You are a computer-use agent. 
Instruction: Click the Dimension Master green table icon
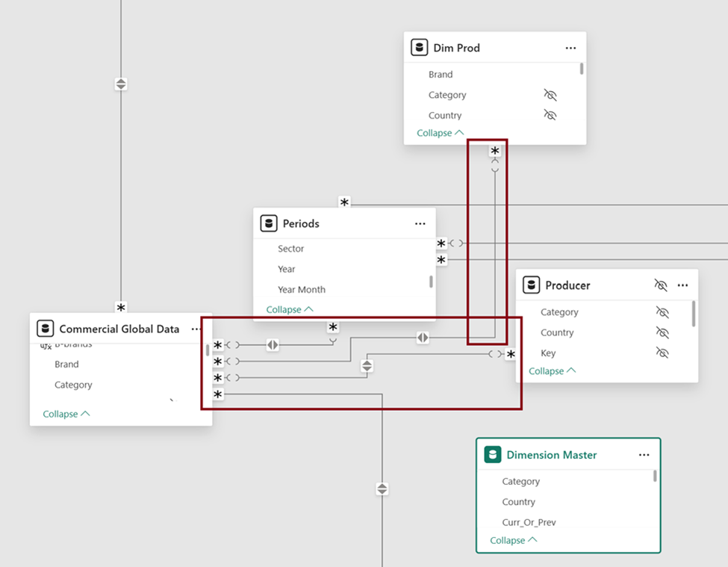pyautogui.click(x=492, y=454)
